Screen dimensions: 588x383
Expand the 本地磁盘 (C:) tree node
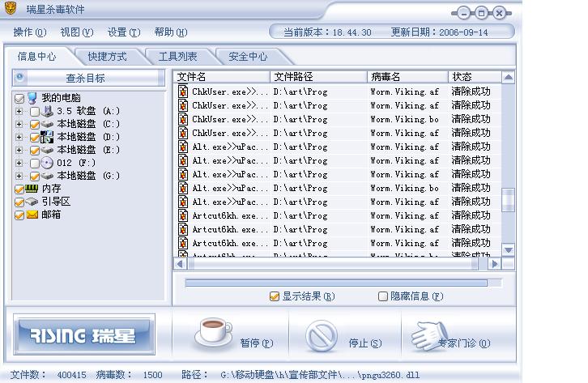tap(19, 124)
